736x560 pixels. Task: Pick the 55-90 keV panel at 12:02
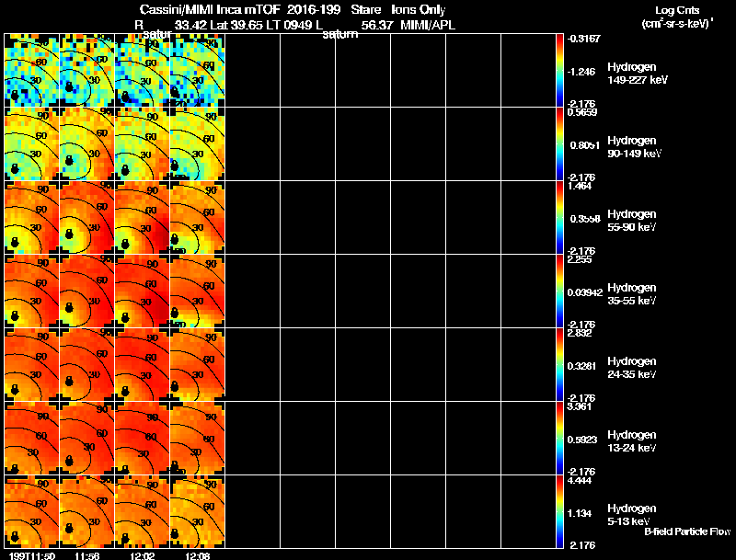coord(143,218)
